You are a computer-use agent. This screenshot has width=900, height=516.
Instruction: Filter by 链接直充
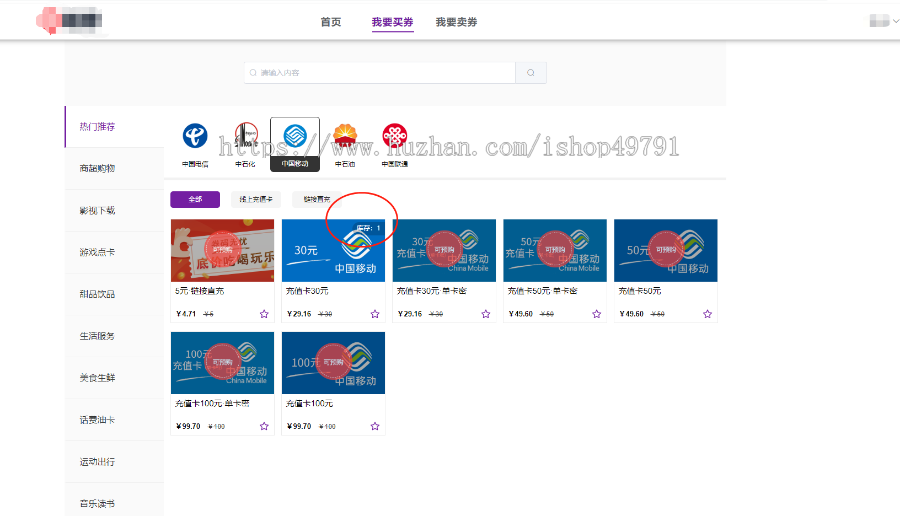317,199
